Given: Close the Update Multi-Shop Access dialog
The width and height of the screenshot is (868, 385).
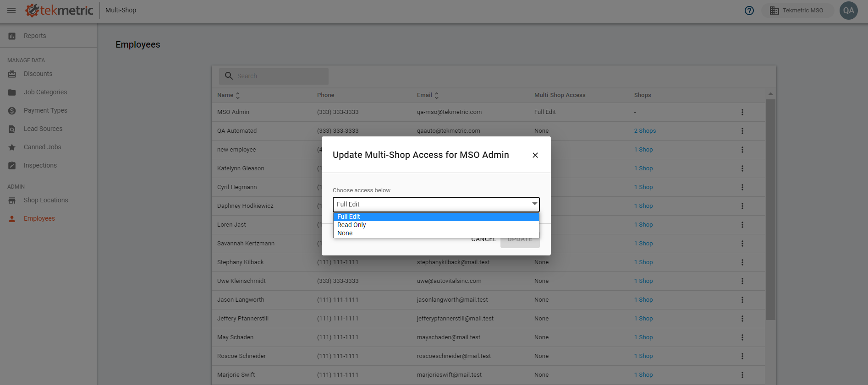Looking at the screenshot, I should coord(535,155).
